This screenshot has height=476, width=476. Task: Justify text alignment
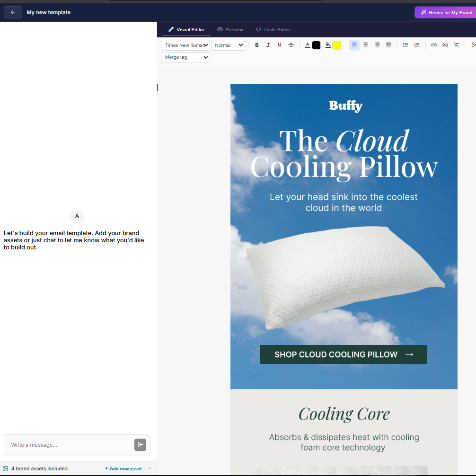pos(388,45)
